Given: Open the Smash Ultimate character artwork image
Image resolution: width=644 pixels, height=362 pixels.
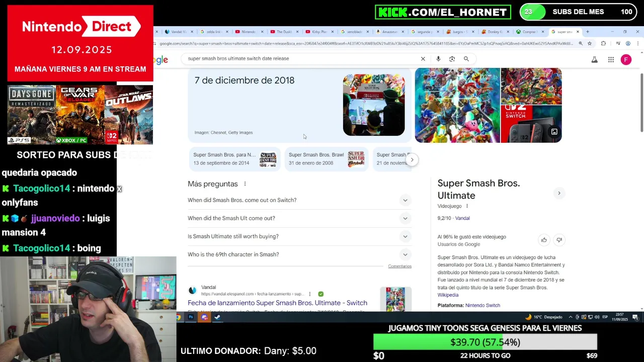Looking at the screenshot, I should click(457, 105).
